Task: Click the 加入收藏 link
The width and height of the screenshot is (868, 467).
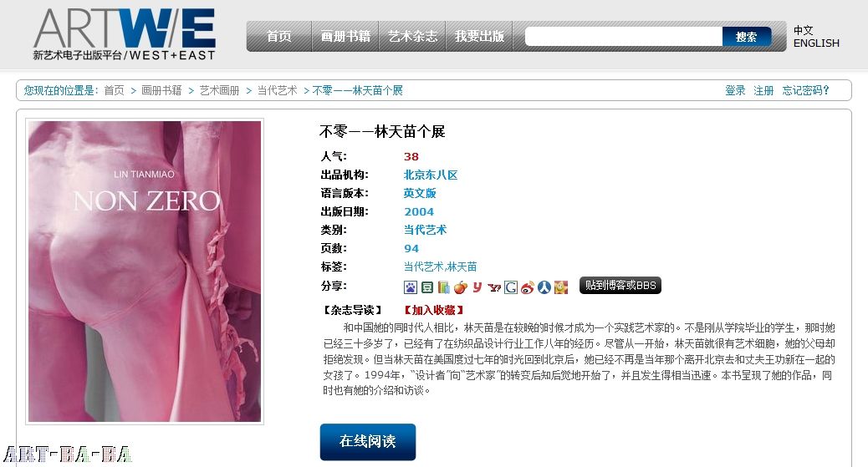Action: [x=433, y=310]
